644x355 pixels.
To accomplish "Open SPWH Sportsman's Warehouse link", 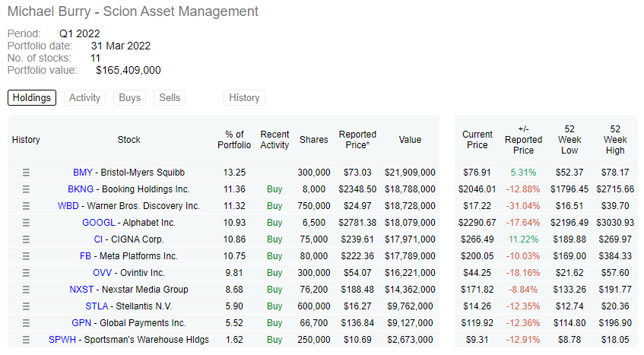I will [x=128, y=340].
